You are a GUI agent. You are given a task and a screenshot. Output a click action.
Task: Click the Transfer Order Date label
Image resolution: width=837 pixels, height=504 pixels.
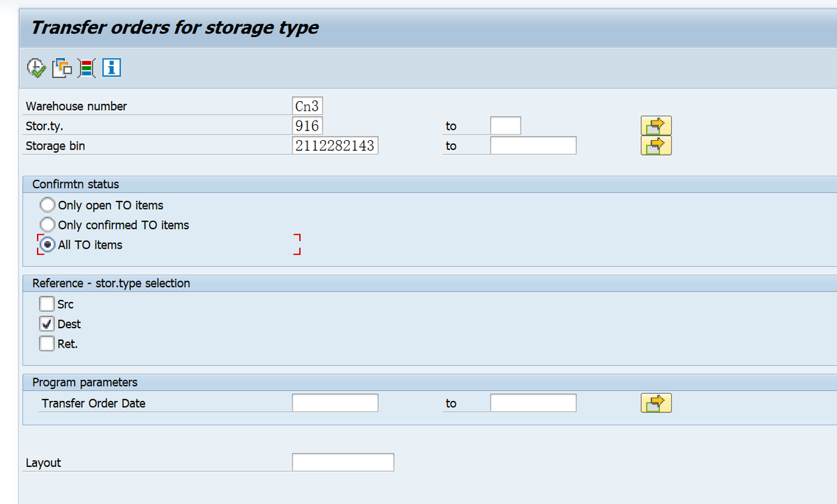[93, 403]
